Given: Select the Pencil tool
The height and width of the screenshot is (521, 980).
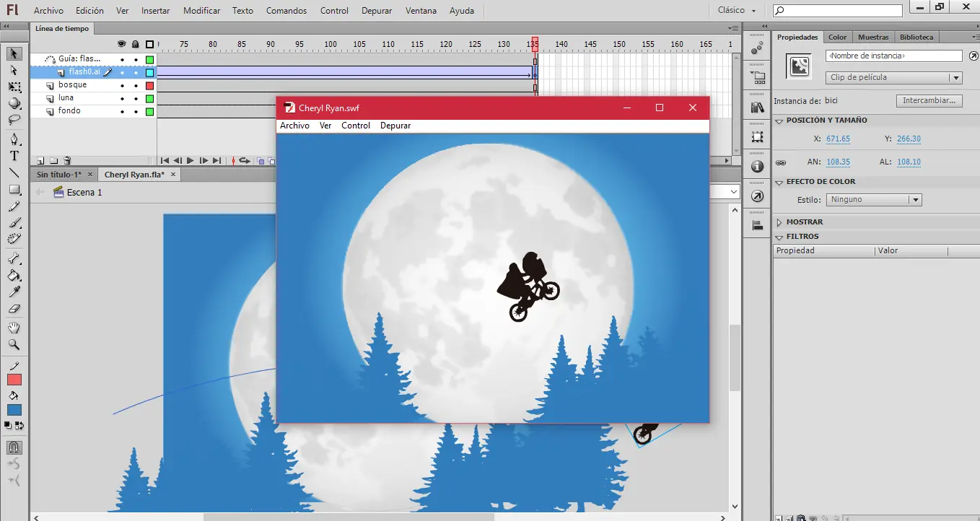Looking at the screenshot, I should pos(14,206).
